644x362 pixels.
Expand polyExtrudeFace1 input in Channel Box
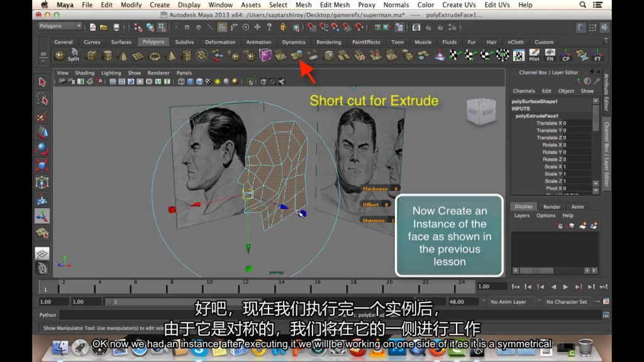point(536,116)
